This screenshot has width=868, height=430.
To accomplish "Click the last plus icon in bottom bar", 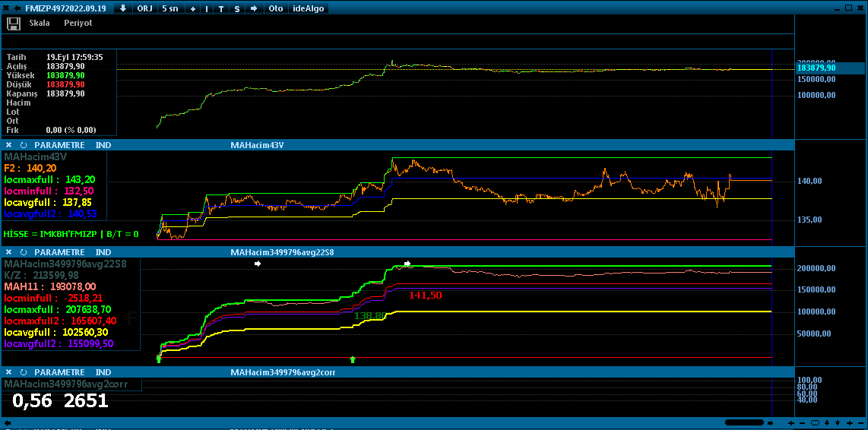I will tap(849, 423).
